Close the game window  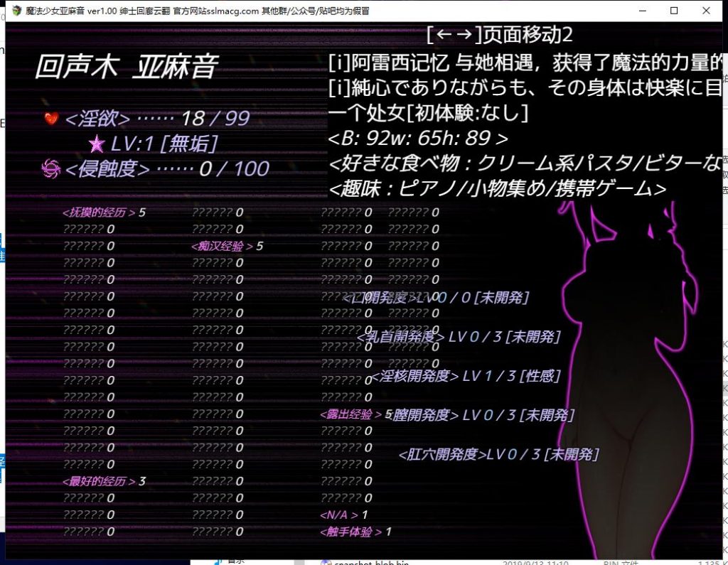point(706,11)
